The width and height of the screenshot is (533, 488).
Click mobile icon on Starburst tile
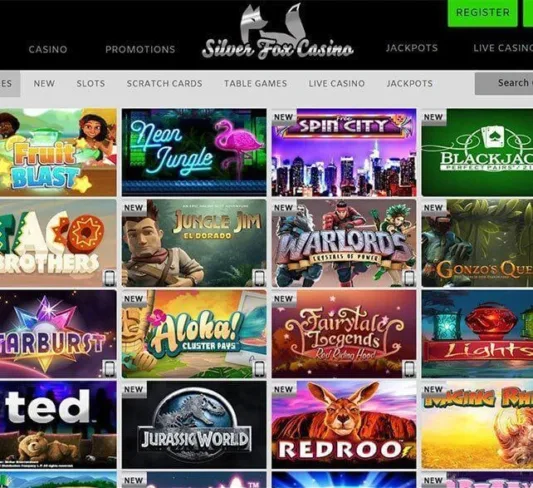[x=109, y=368]
